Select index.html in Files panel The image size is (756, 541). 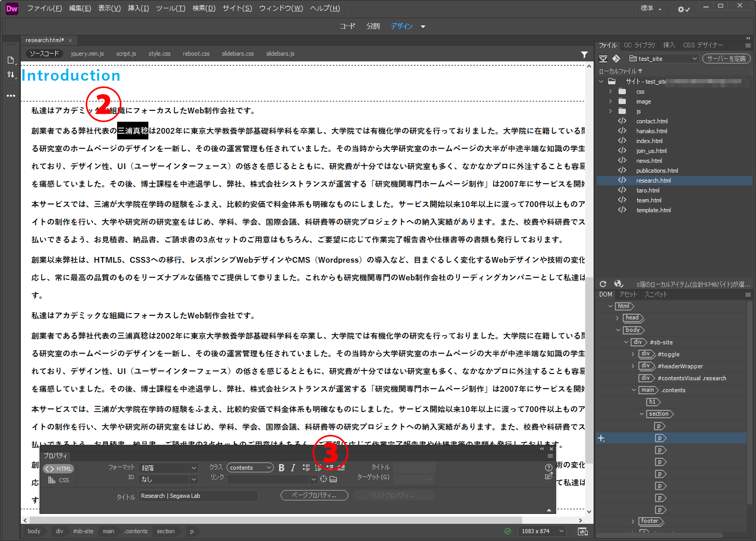(x=649, y=141)
